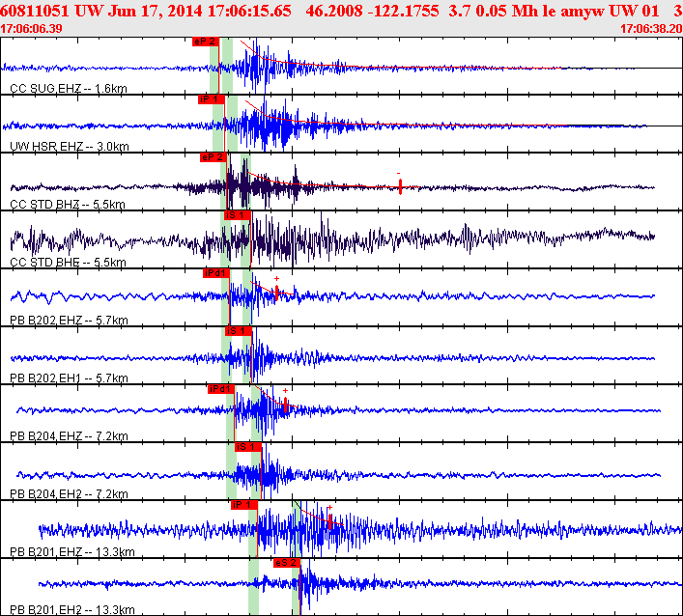Select the PB B202 EHZ -- 5.7km label

pos(69,321)
